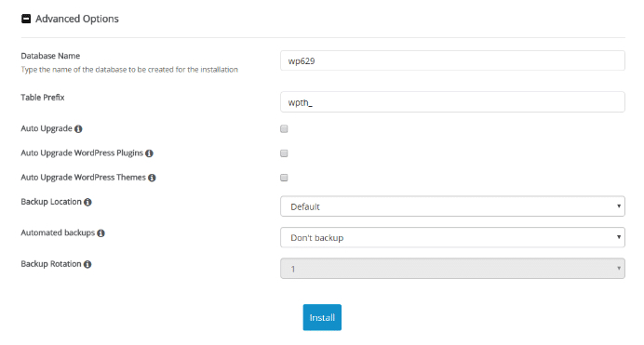Click the Backup Location label
The width and height of the screenshot is (644, 345).
pos(51,202)
